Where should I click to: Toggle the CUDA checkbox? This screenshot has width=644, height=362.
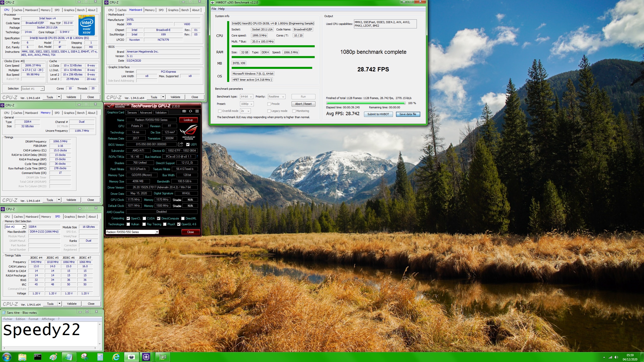pyautogui.click(x=144, y=218)
